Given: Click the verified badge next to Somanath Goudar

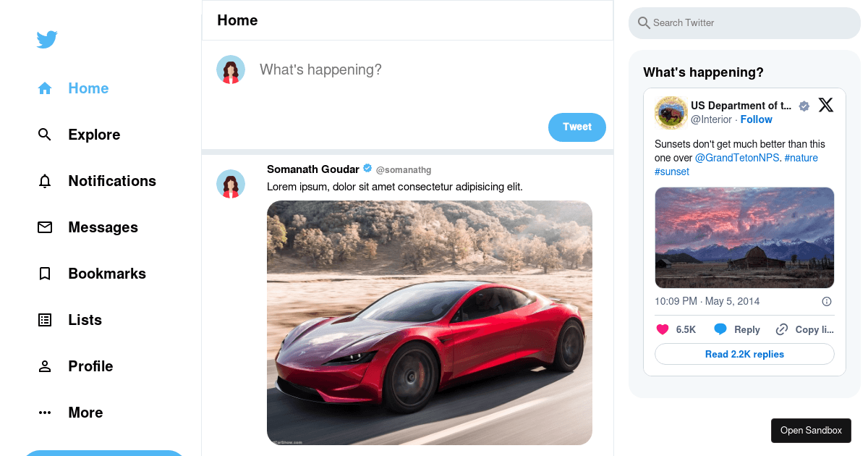Looking at the screenshot, I should (x=367, y=169).
